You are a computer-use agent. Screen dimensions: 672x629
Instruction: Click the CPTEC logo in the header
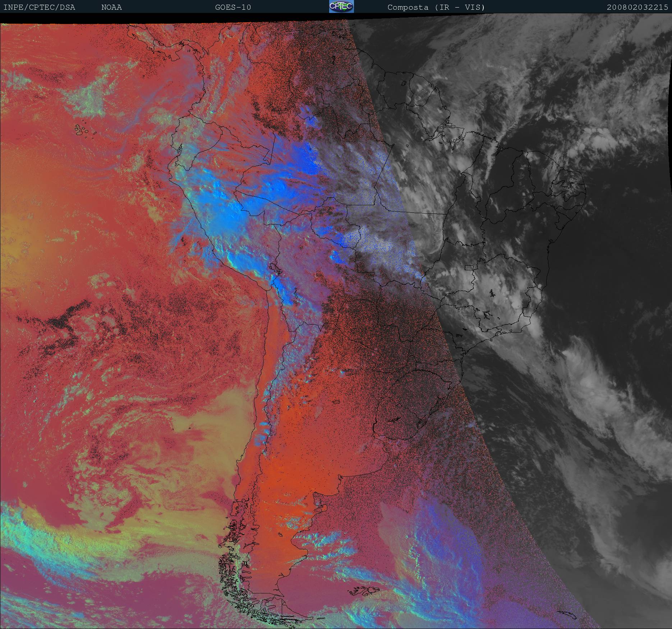(341, 7)
